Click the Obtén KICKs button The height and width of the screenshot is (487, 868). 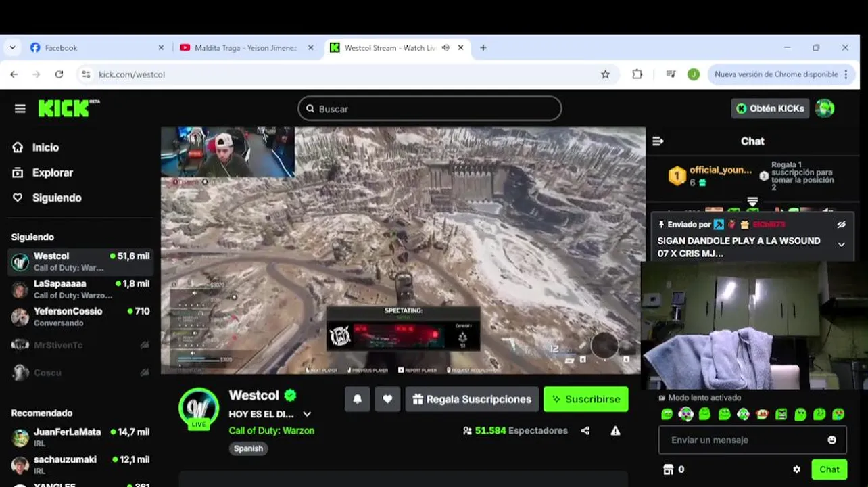click(x=770, y=108)
